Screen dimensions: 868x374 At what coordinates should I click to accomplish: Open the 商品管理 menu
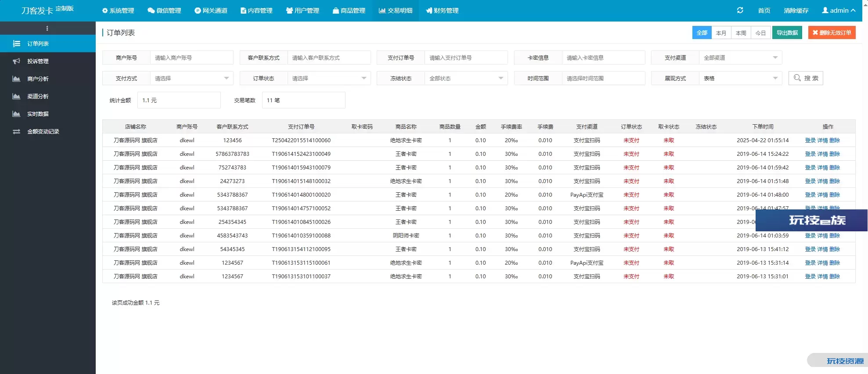coord(349,11)
